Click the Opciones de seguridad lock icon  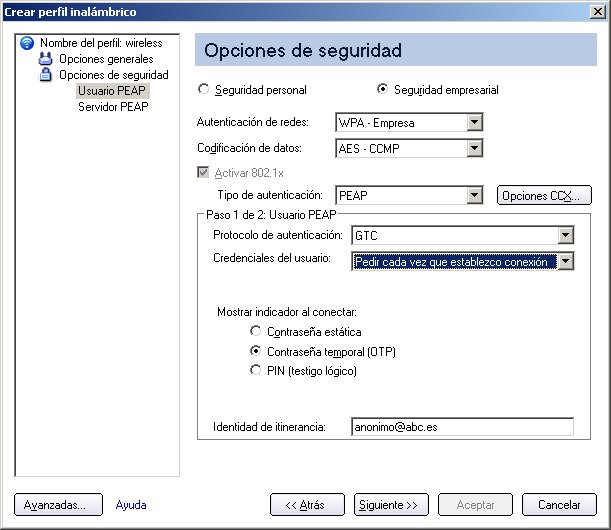[x=46, y=74]
